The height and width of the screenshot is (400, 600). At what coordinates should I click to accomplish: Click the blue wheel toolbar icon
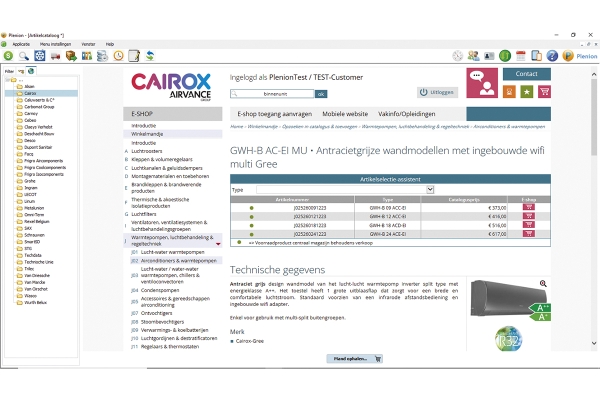(39, 56)
